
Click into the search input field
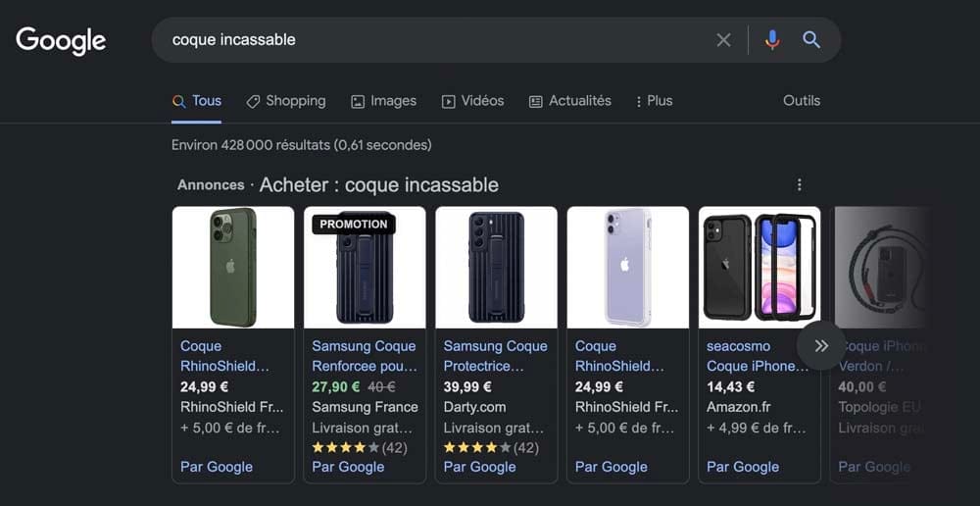[x=431, y=40]
